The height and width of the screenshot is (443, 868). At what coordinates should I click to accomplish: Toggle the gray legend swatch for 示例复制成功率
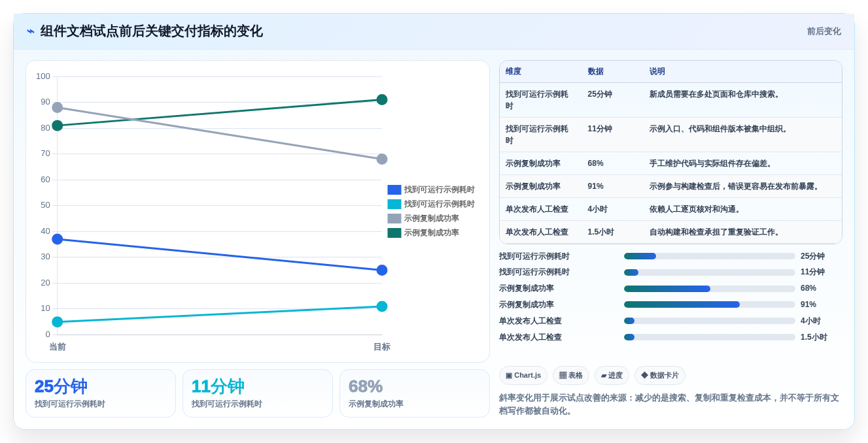pyautogui.click(x=394, y=218)
